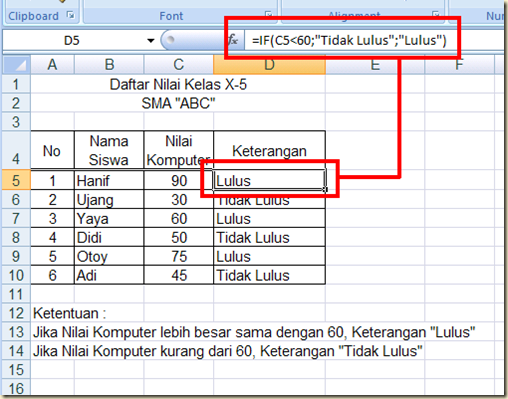Click Otoy's score 75
Image resolution: width=508 pixels, height=399 pixels.
[179, 257]
